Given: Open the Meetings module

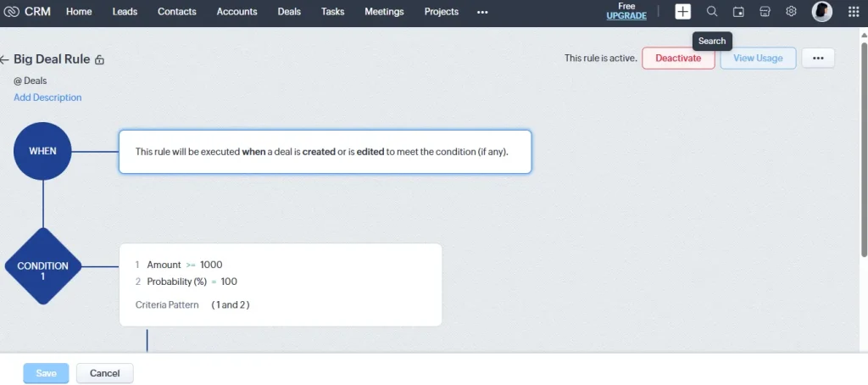Looking at the screenshot, I should point(384,12).
